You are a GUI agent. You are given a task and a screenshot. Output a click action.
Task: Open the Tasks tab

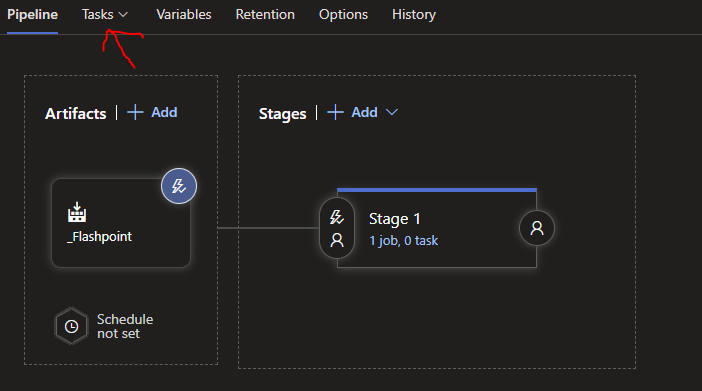pyautogui.click(x=98, y=15)
